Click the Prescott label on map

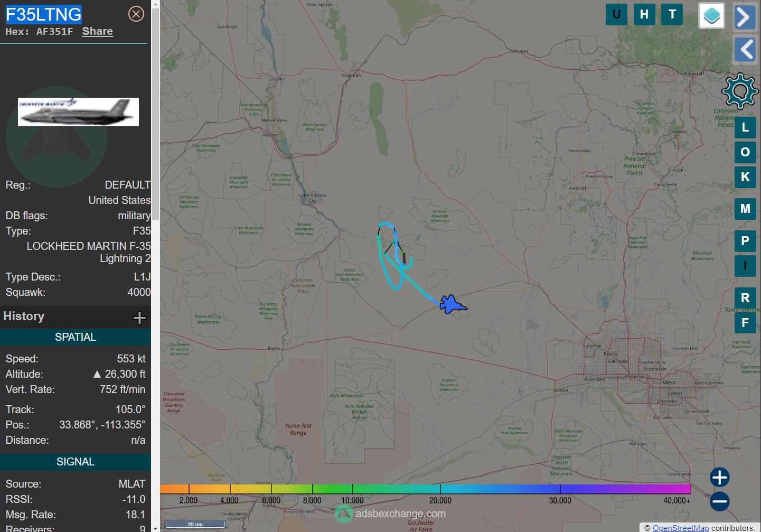[x=577, y=189]
